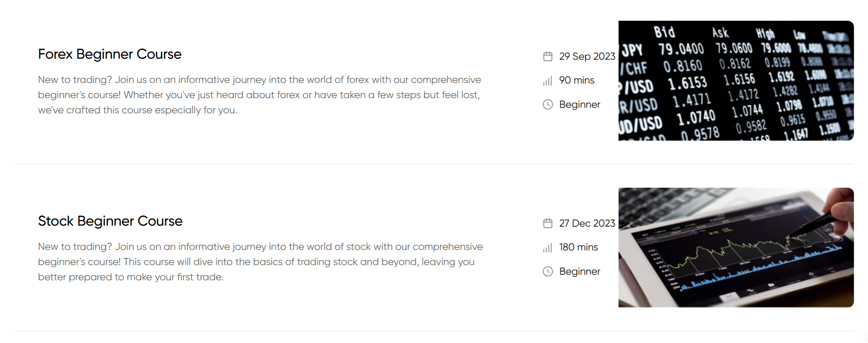This screenshot has width=868, height=343.
Task: Click the Beginner label of the Stock course
Action: (580, 272)
